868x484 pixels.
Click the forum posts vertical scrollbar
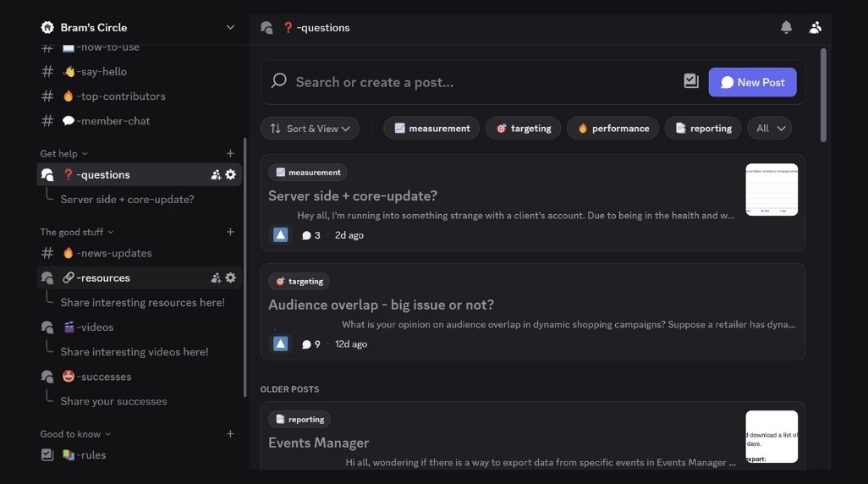[x=823, y=96]
